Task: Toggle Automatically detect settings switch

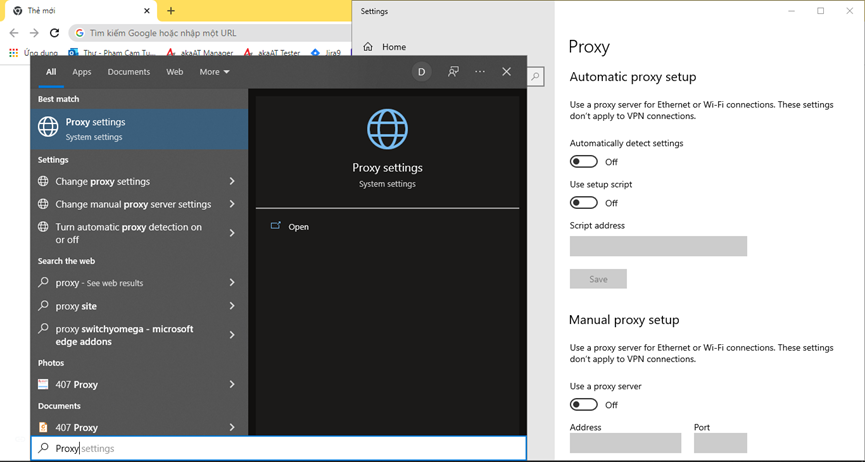Action: (584, 162)
